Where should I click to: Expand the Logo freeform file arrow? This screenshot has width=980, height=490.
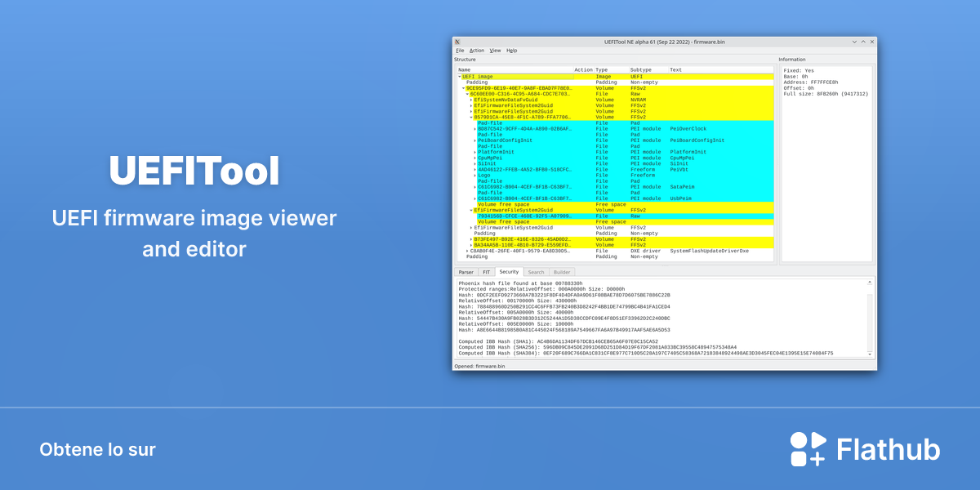[x=475, y=175]
